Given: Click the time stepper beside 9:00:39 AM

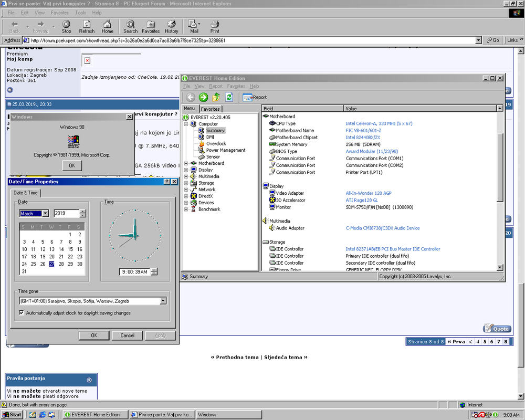Looking at the screenshot, I should (154, 271).
